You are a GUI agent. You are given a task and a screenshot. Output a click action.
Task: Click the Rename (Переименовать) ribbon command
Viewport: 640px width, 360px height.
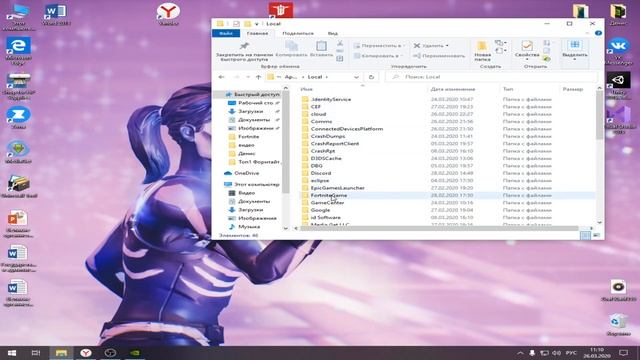[439, 56]
